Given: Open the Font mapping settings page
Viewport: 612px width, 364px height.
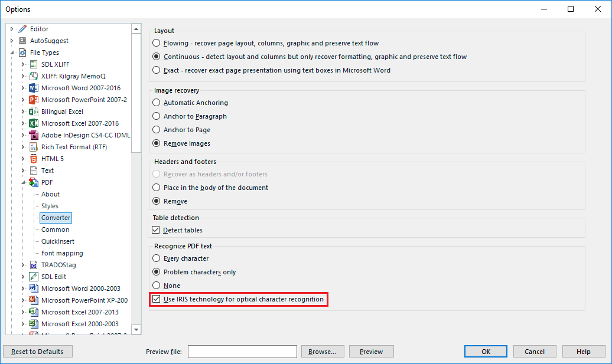Looking at the screenshot, I should pos(62,253).
